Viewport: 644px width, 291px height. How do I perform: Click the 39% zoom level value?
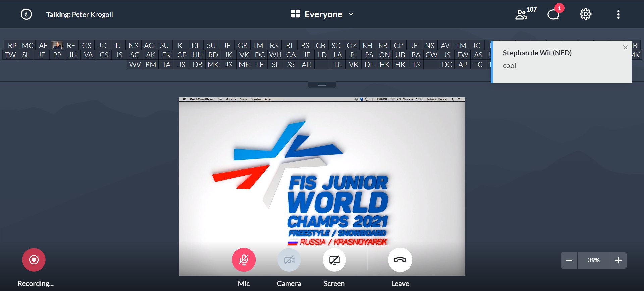tap(594, 260)
